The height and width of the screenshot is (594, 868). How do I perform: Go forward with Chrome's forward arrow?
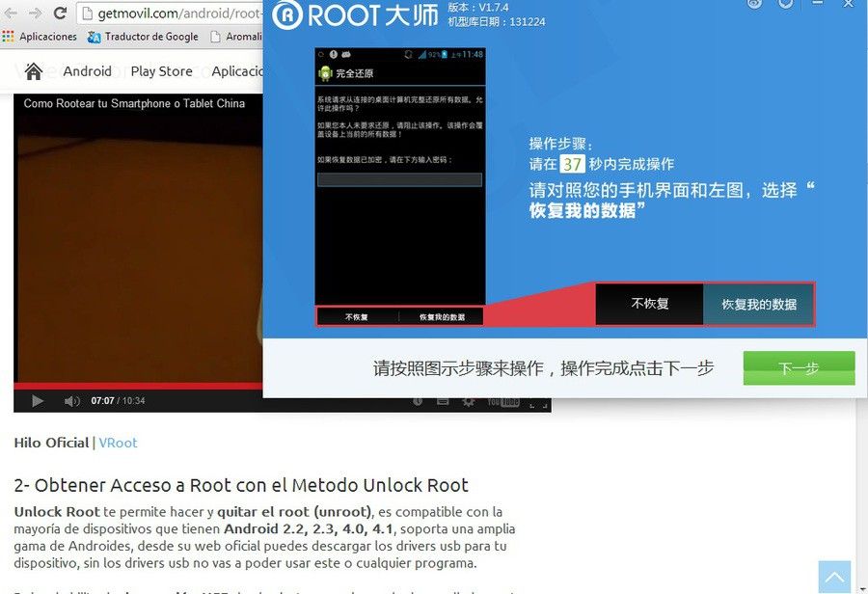click(35, 13)
